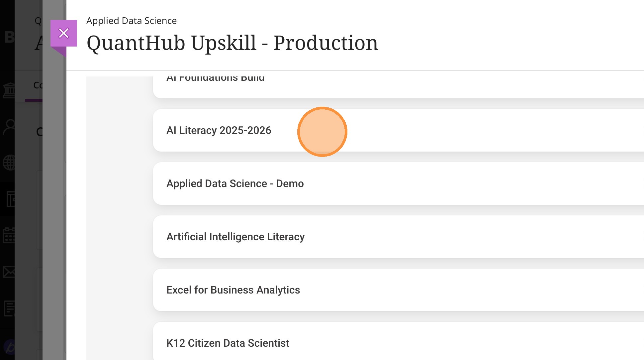The height and width of the screenshot is (360, 644).
Task: Click the Blackboard logo at top left
Action: click(9, 37)
